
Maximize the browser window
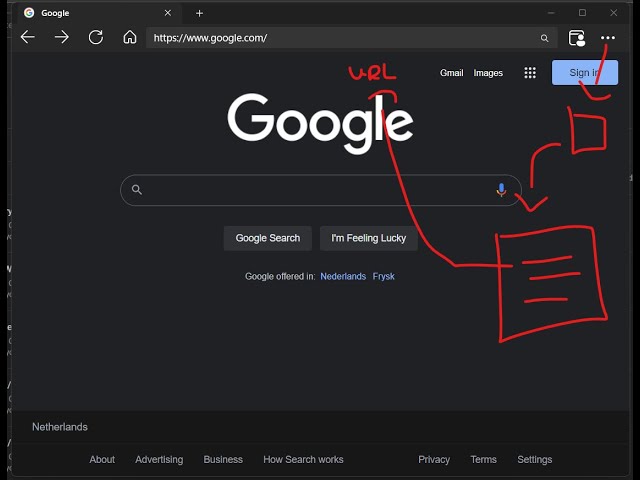pyautogui.click(x=582, y=13)
